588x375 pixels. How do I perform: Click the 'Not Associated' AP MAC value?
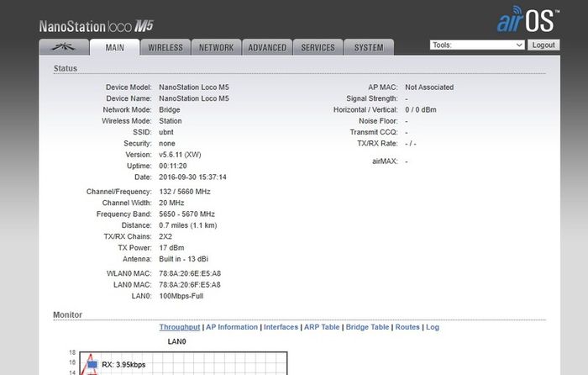[429, 87]
